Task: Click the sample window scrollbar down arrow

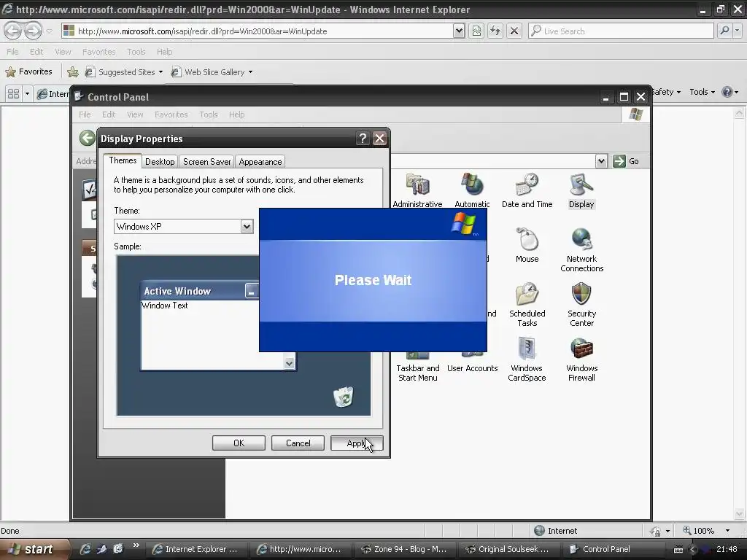Action: coord(289,363)
